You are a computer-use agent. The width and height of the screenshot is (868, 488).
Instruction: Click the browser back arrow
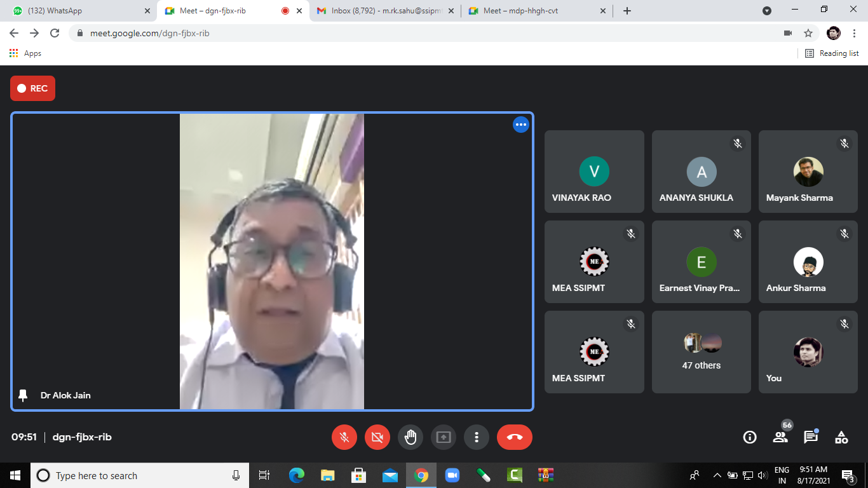(x=14, y=33)
